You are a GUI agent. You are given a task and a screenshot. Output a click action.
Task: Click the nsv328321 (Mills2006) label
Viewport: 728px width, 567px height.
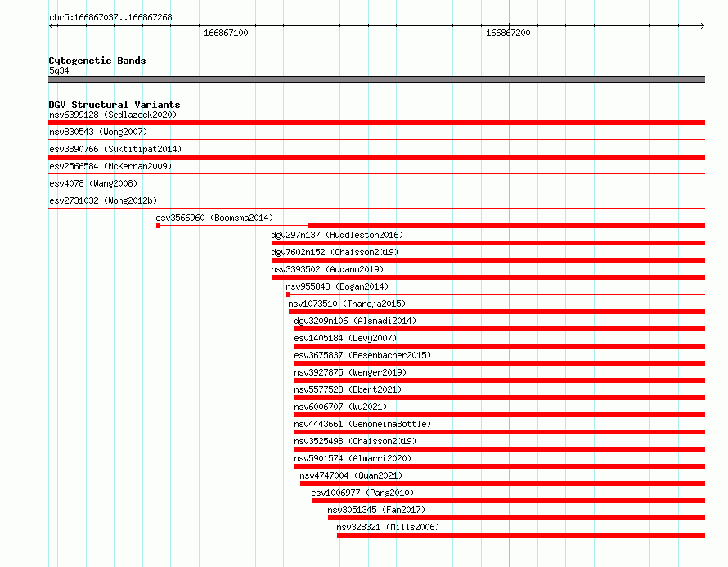388,527
